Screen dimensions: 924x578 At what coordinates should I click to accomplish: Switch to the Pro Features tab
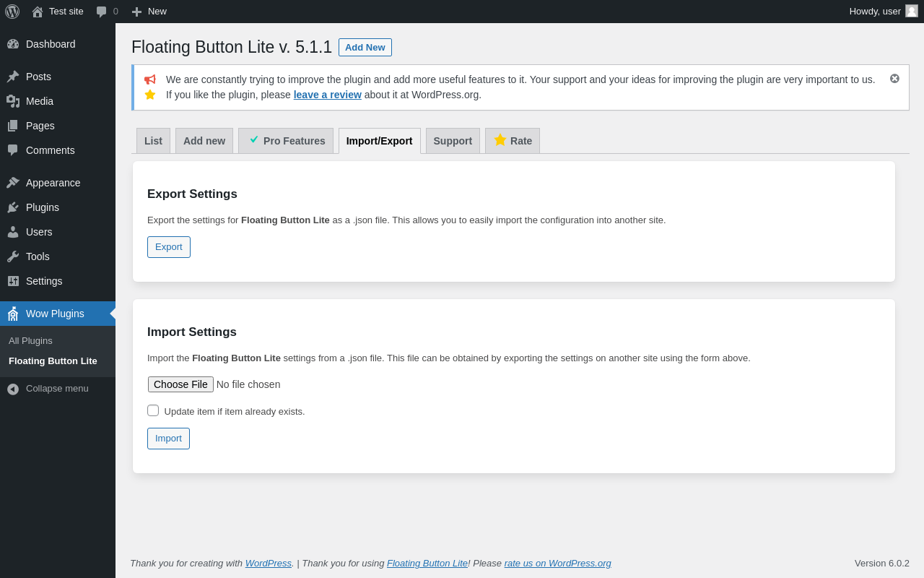[x=286, y=141]
